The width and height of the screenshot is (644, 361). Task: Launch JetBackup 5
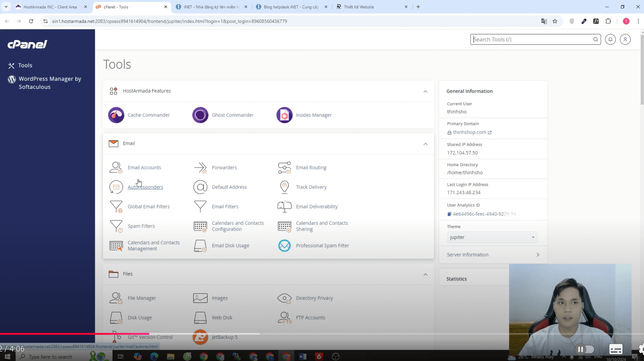coord(224,337)
